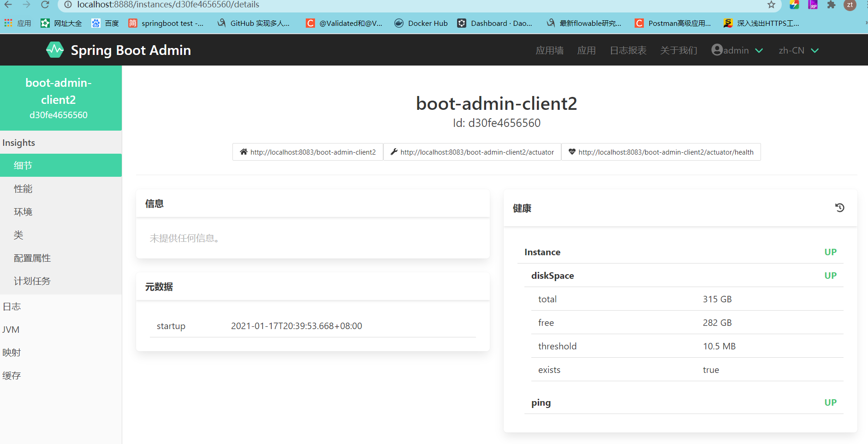868x444 pixels.
Task: Click the health history icon
Action: (x=840, y=208)
